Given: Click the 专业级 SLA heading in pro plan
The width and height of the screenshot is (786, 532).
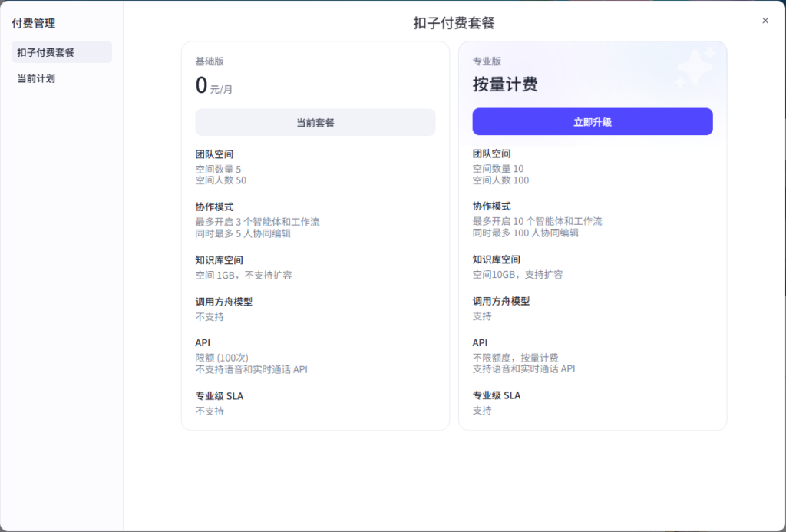Looking at the screenshot, I should 497,395.
